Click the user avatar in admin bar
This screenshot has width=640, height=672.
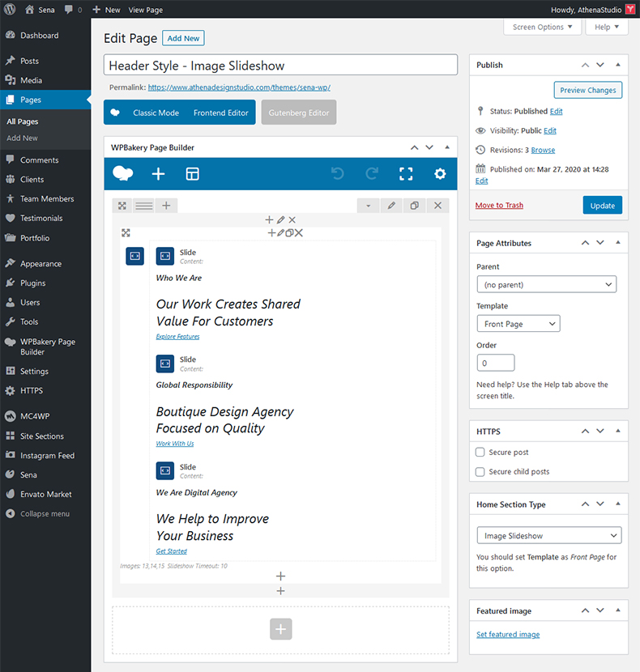[x=630, y=10]
